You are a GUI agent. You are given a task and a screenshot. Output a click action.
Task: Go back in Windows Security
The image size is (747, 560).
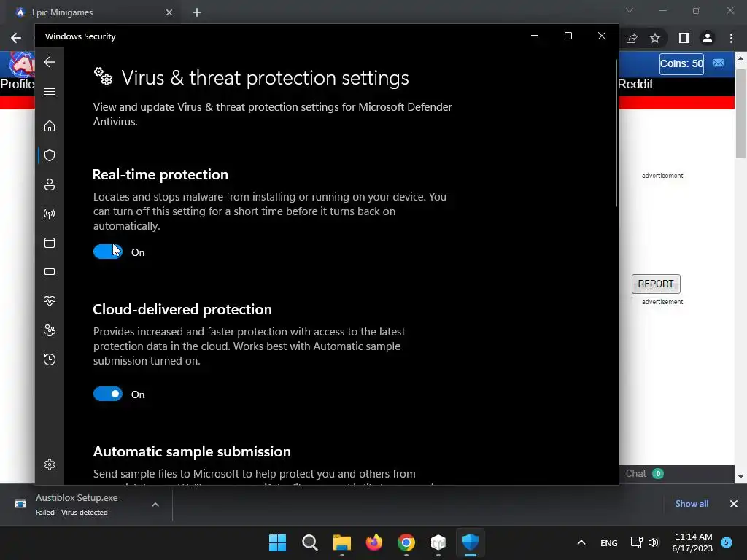(x=50, y=62)
